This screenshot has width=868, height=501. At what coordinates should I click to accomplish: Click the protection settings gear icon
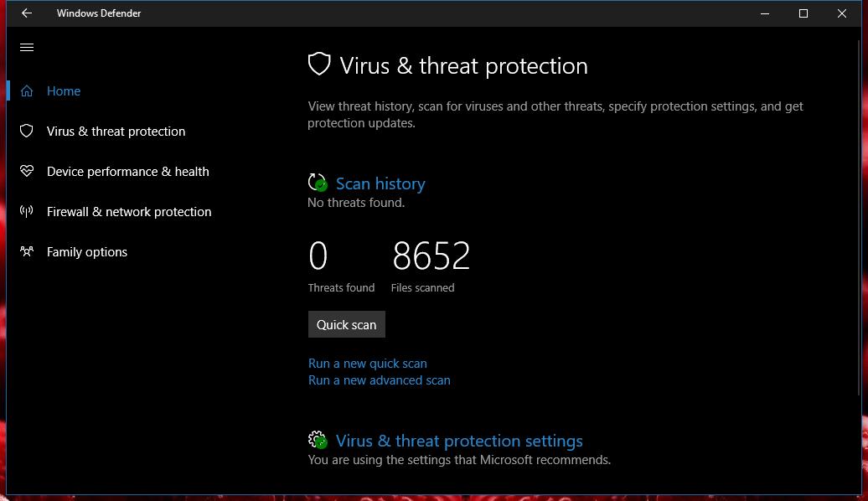[x=318, y=440]
